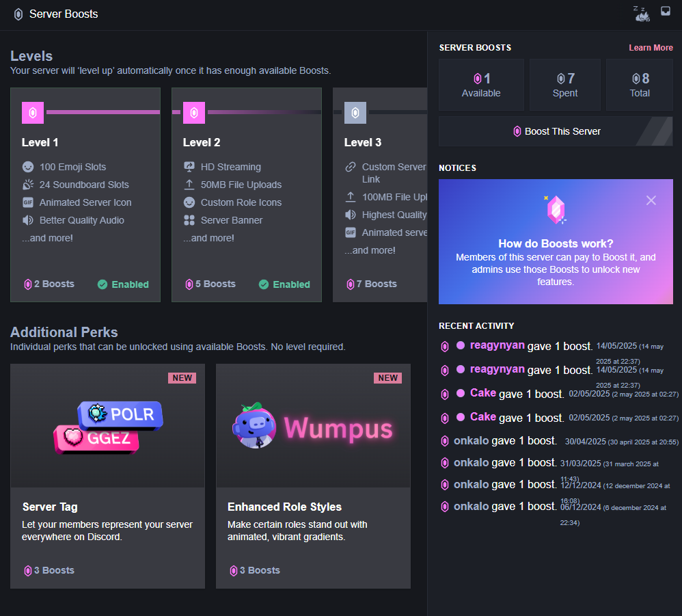Click the "Levels" heading
The width and height of the screenshot is (682, 616).
(x=31, y=56)
